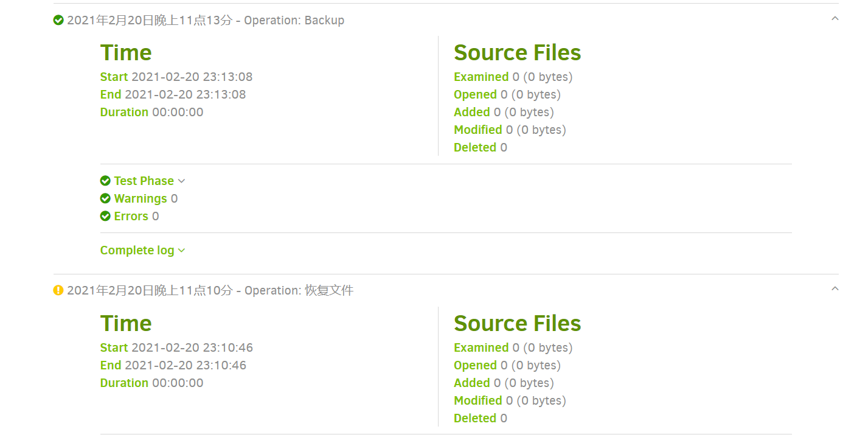
Task: Click the Errors 0 count
Action: [x=155, y=216]
